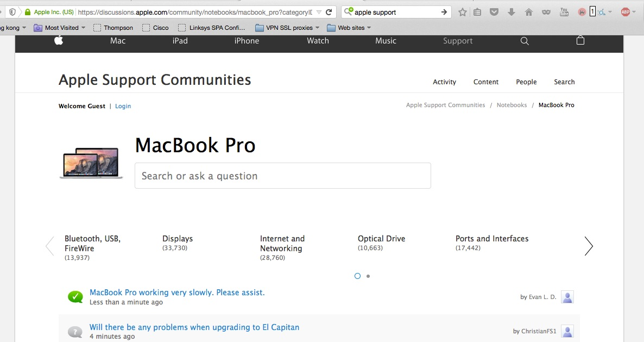644x342 pixels.
Task: Go to the browser Home icon
Action: point(528,12)
